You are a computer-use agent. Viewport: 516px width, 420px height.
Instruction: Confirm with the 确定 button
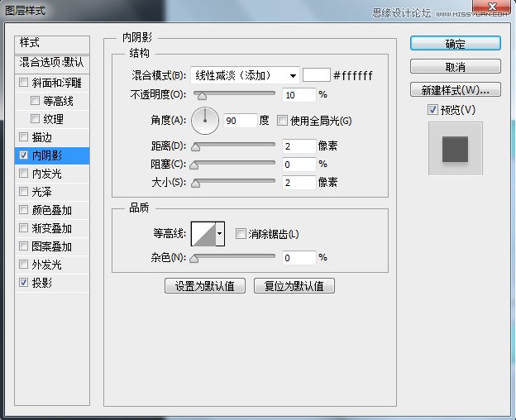tap(456, 44)
